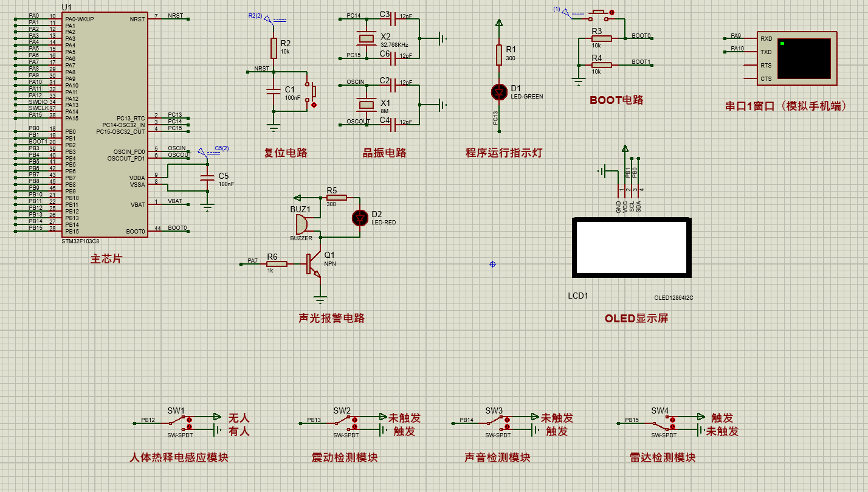The image size is (868, 492).
Task: Click the 无人 text beside SW1
Action: (239, 418)
